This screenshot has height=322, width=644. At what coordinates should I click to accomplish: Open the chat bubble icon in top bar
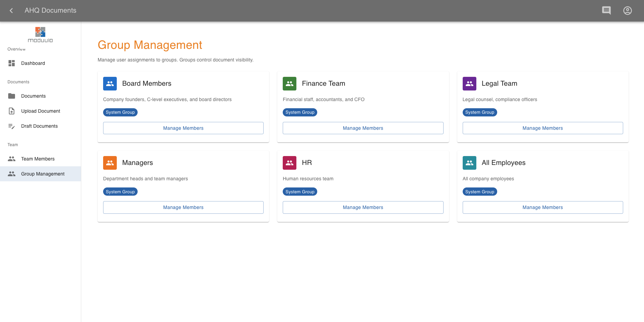tap(606, 10)
